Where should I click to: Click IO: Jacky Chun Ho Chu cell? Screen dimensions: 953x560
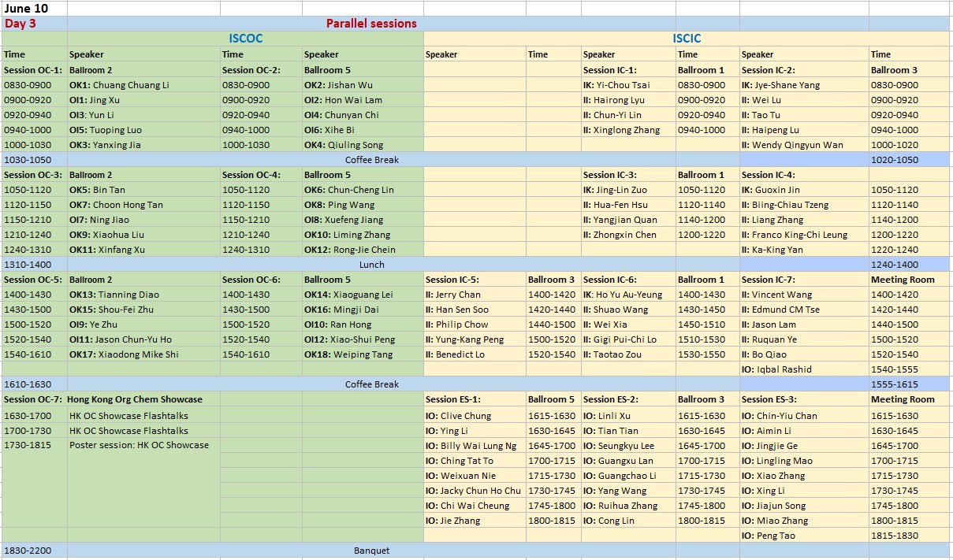coord(475,491)
